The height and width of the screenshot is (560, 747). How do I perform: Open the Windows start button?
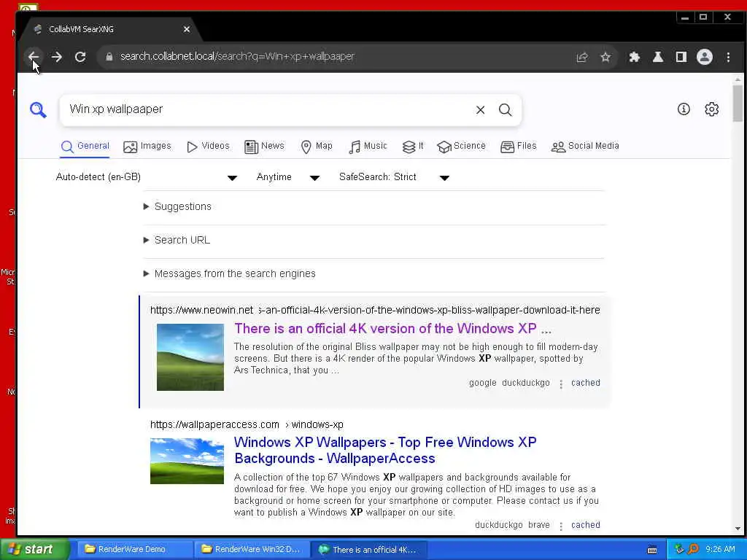pyautogui.click(x=34, y=549)
